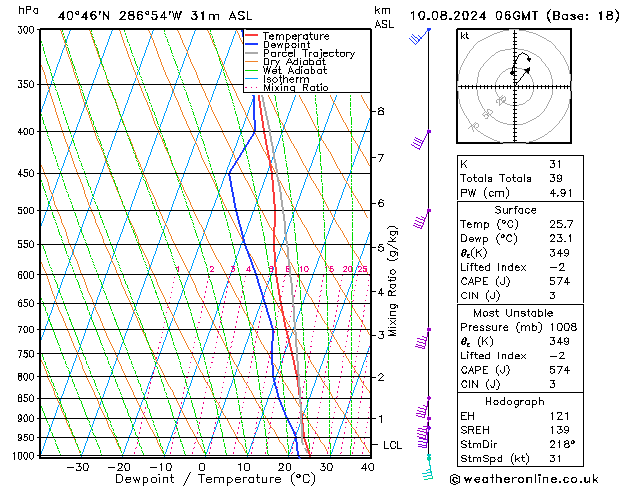
Task: Click the wind barb at 500 hPa
Action: (422, 219)
